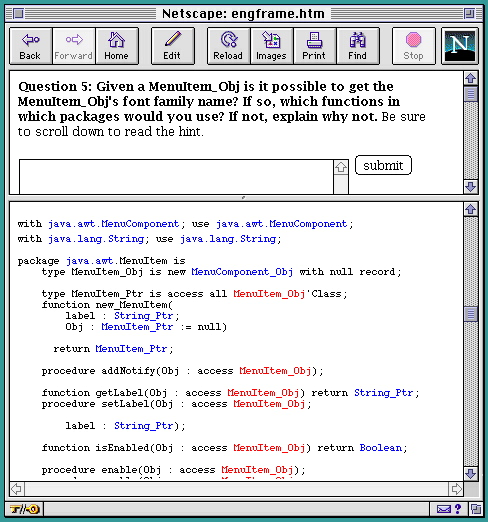Print the page with Print icon
The image size is (488, 522).
click(x=314, y=46)
